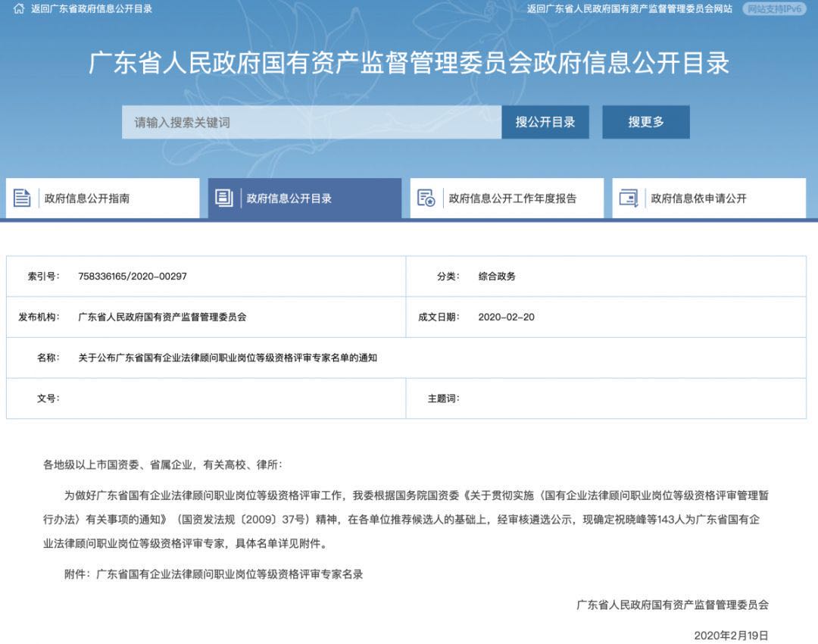This screenshot has width=818, height=644.
Task: Click the 政府信息公开目录 list icon
Action: (223, 198)
